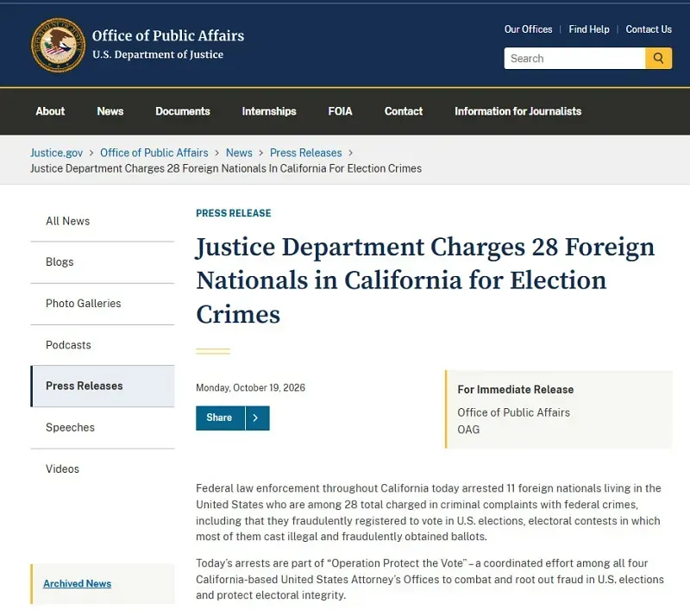Screen dimensions: 690x616
Task: Select Press Releases in the sidebar
Action: click(x=102, y=387)
